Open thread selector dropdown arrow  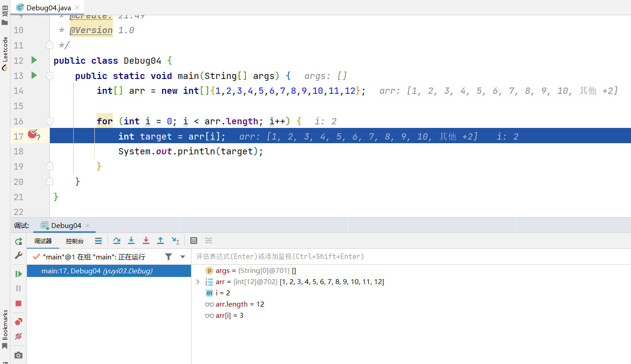coord(182,257)
